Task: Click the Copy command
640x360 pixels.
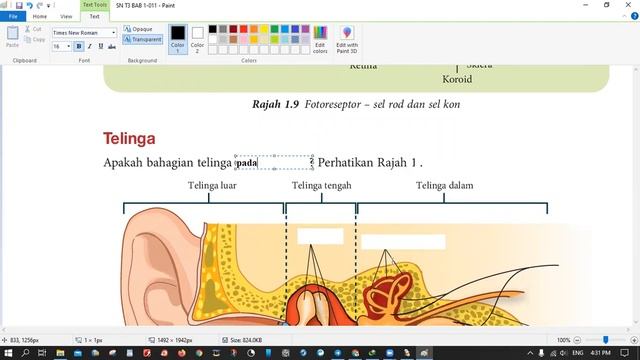Action: [x=35, y=40]
